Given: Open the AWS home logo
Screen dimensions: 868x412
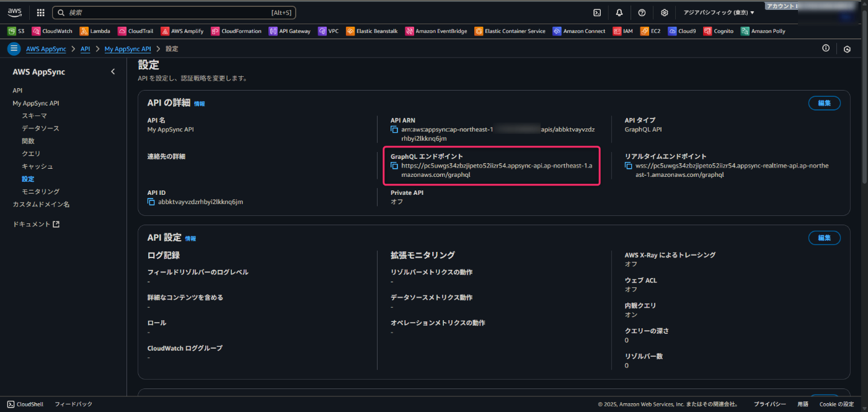Looking at the screenshot, I should click(x=15, y=12).
